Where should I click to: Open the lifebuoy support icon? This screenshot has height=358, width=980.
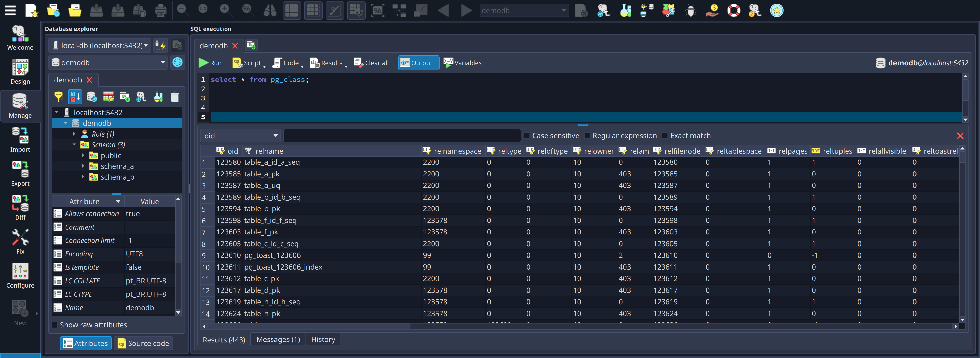tap(733, 10)
